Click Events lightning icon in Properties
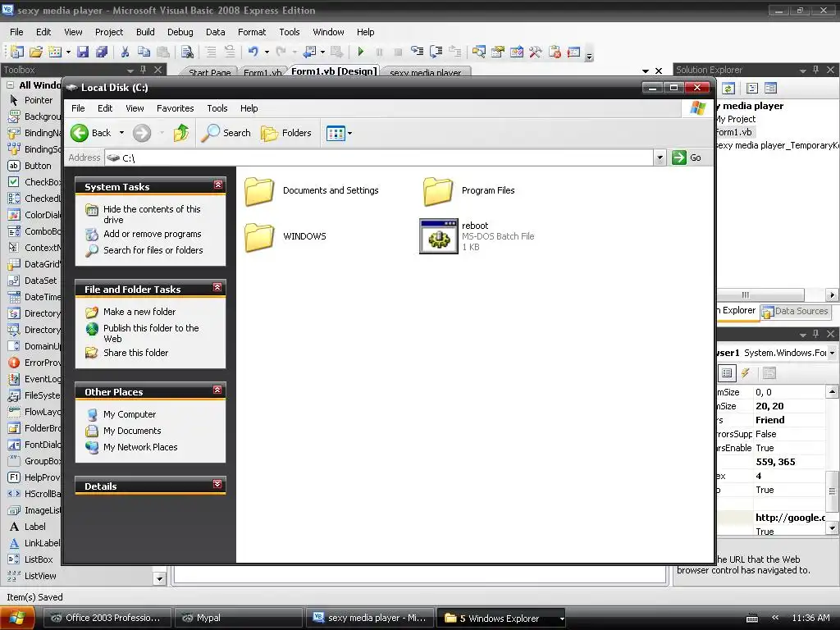Image resolution: width=840 pixels, height=630 pixels. point(745,373)
